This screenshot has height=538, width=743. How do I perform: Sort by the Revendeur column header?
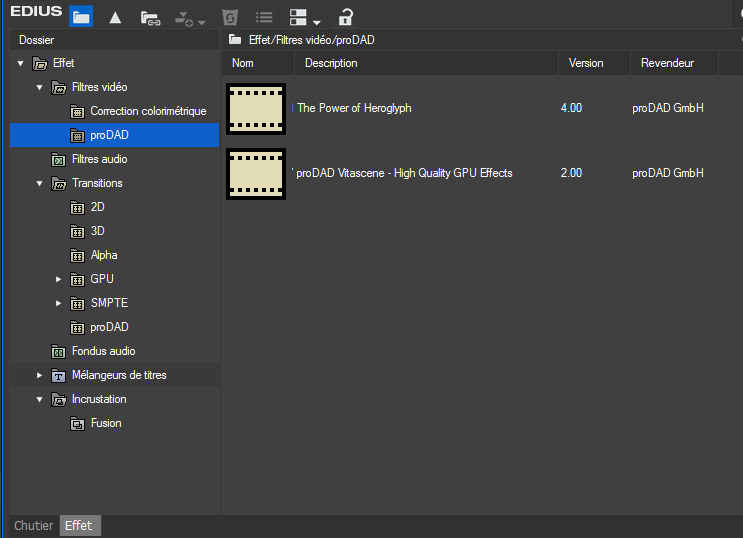coord(674,64)
